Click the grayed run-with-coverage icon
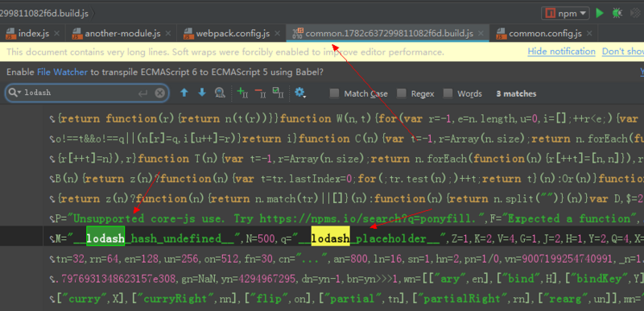Screen dimensions: 644x311 tap(635, 13)
